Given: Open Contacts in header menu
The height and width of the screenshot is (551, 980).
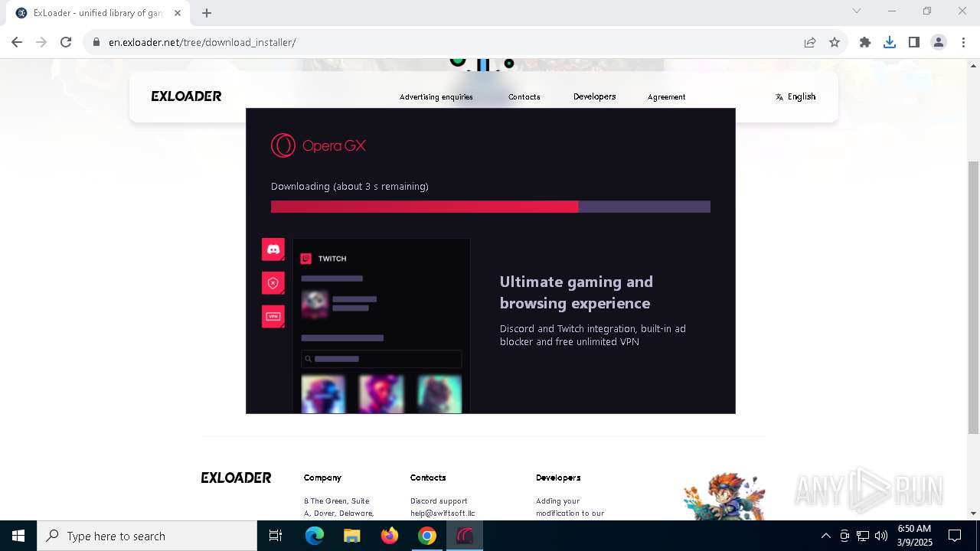Looking at the screenshot, I should [524, 96].
